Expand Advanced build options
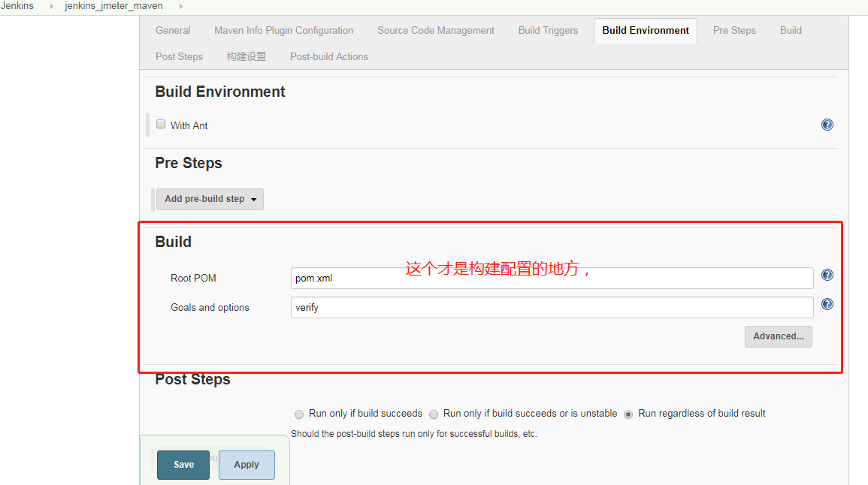This screenshot has height=485, width=868. click(778, 336)
